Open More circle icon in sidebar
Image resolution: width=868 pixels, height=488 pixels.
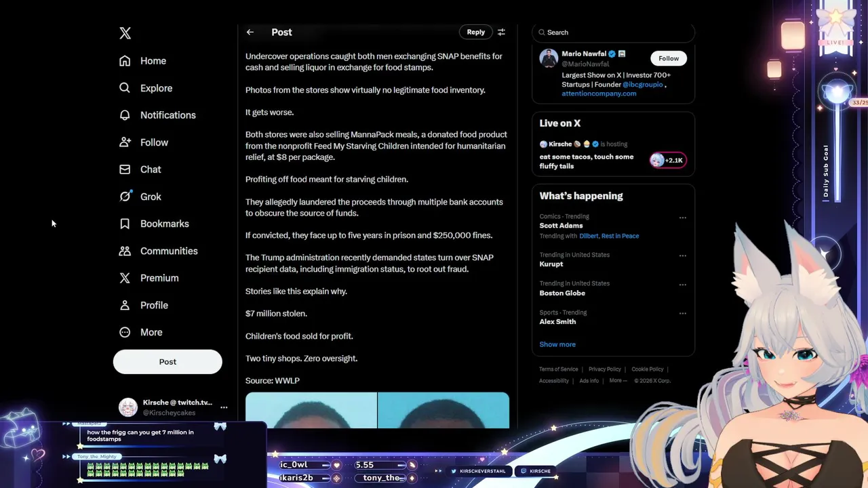125,332
